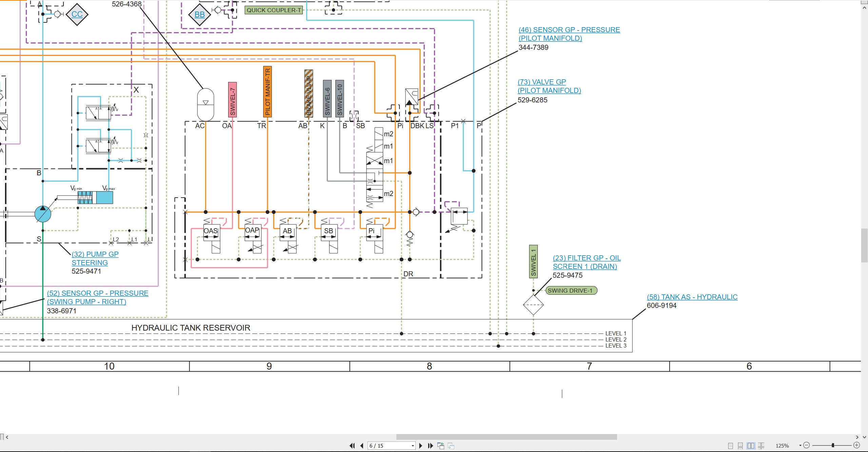Click the horizontal scrollbar right arrow
The image size is (868, 452).
[x=857, y=437]
